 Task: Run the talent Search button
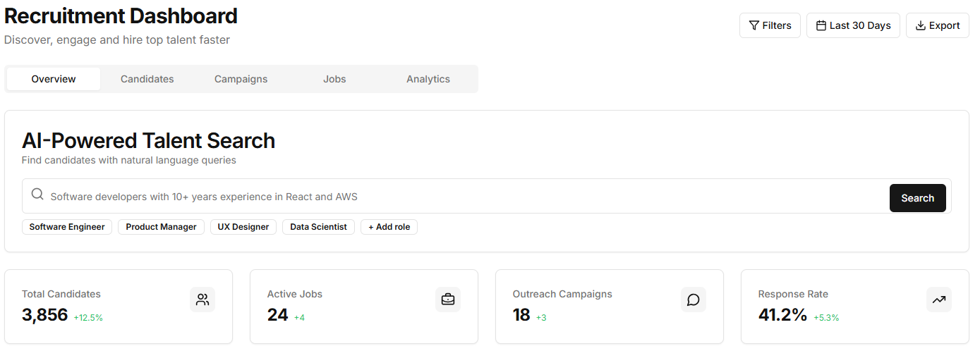coord(917,198)
